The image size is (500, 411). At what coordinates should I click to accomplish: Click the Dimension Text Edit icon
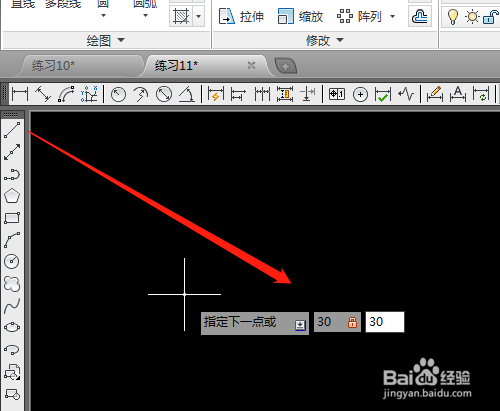pos(458,94)
